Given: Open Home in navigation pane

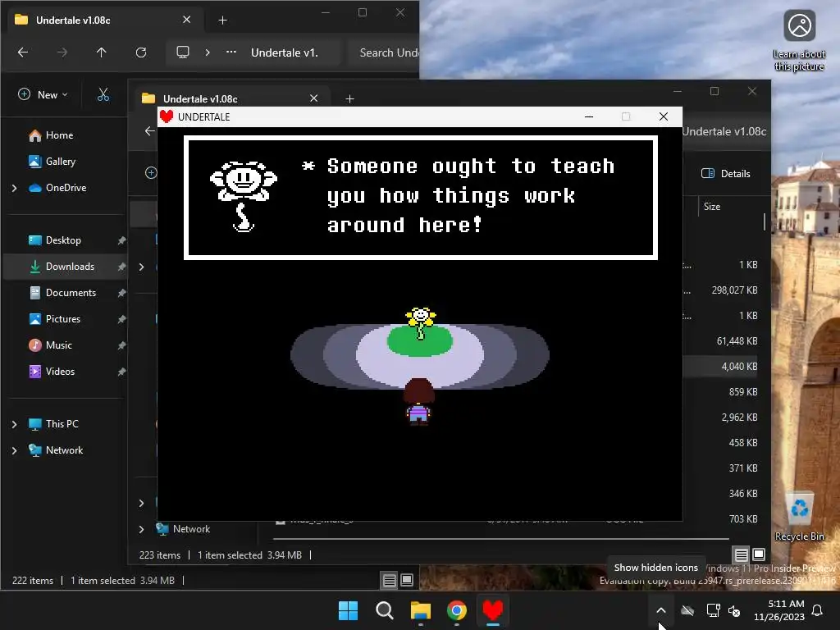Looking at the screenshot, I should (59, 135).
